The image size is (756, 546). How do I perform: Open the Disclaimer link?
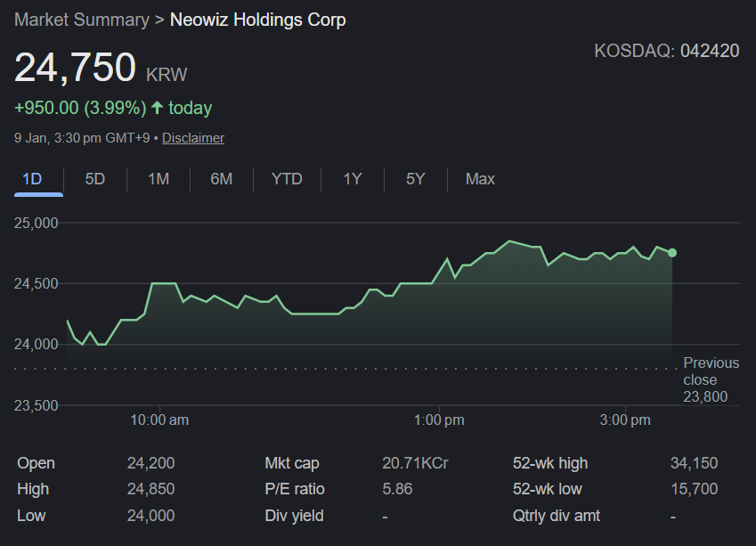tap(193, 138)
